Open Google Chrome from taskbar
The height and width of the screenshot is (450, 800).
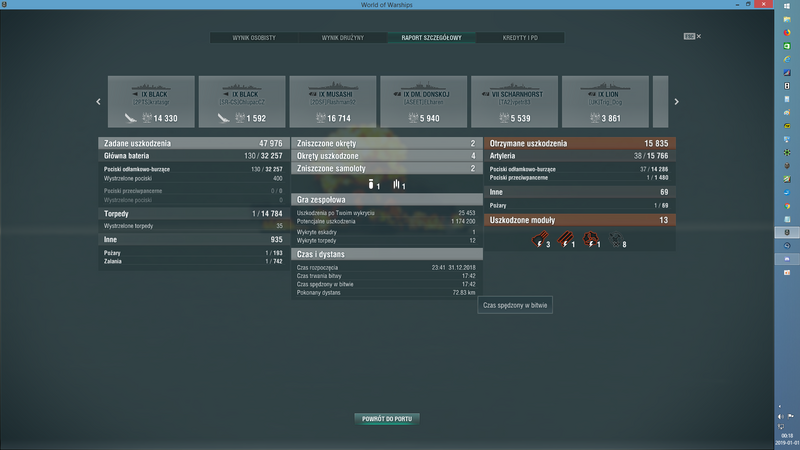tap(787, 206)
